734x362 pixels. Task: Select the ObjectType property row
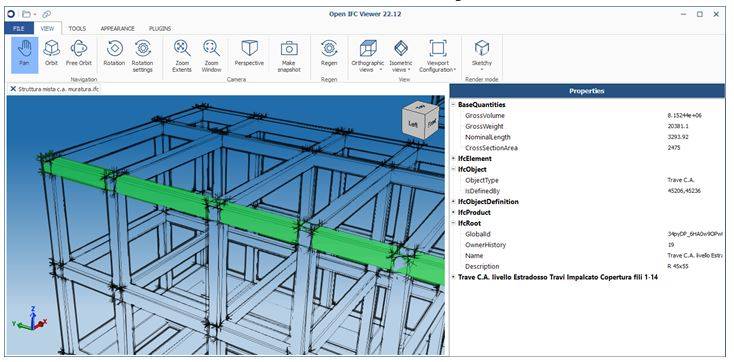tap(587, 180)
